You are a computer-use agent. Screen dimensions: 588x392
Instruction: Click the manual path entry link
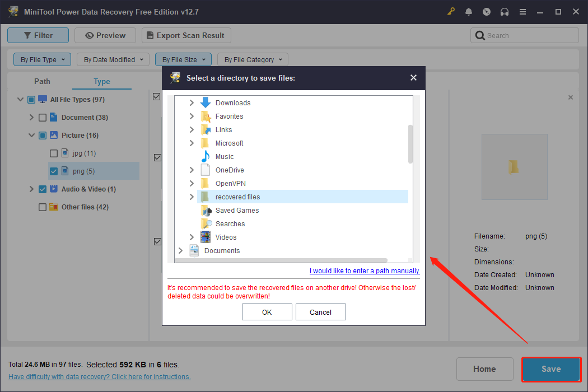click(x=364, y=270)
